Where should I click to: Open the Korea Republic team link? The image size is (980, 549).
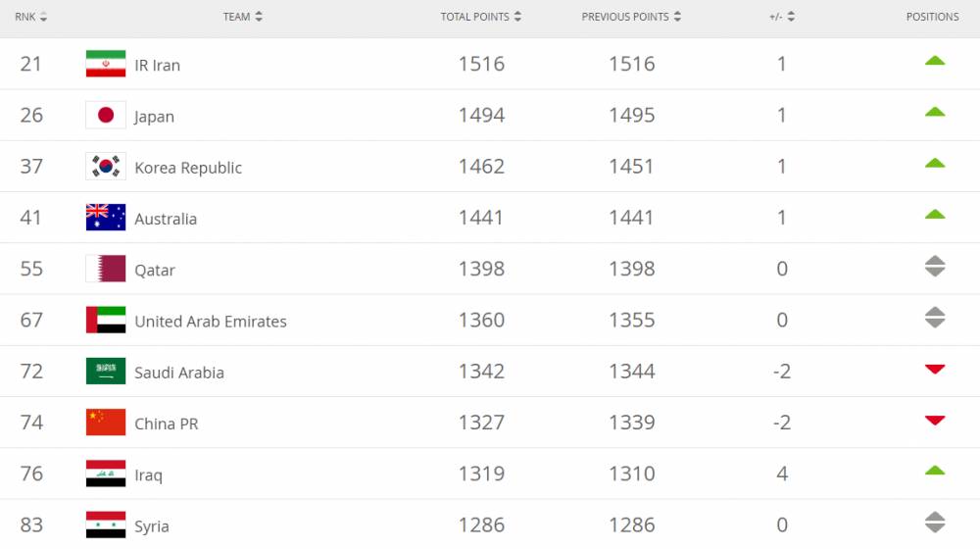click(188, 168)
